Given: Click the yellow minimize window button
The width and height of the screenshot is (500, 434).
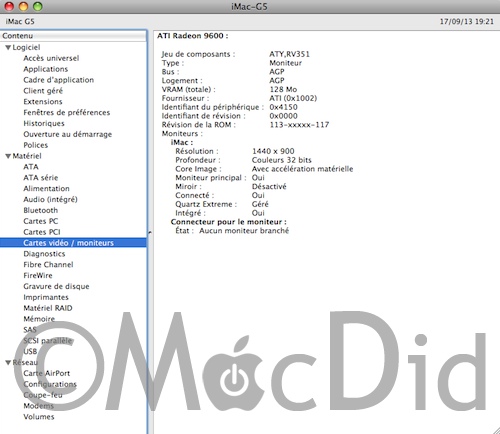Looking at the screenshot, I should (23, 6).
